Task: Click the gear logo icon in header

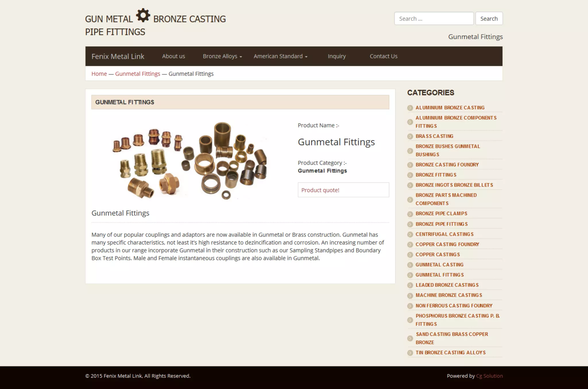Action: pos(143,15)
